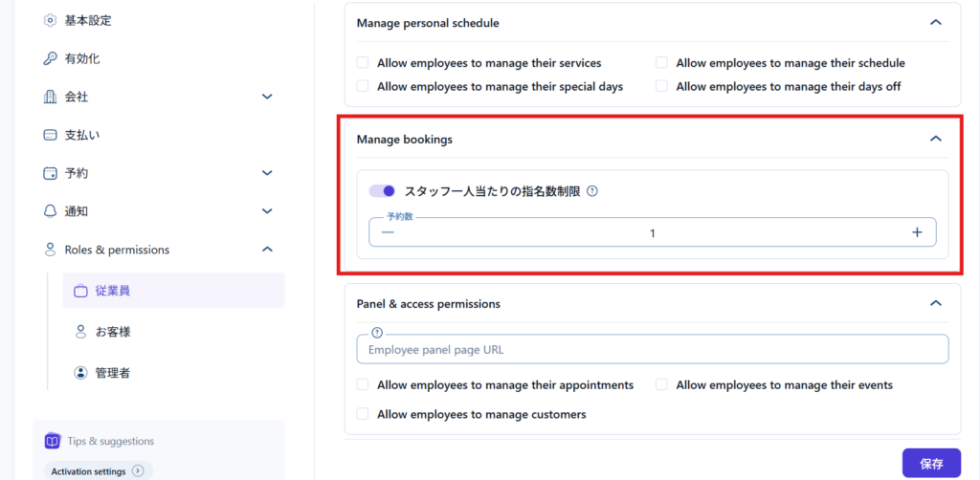Disable the スタッフ一人当たりの指名数制限 toggle
Viewport: 980px width, 480px height.
[x=382, y=191]
